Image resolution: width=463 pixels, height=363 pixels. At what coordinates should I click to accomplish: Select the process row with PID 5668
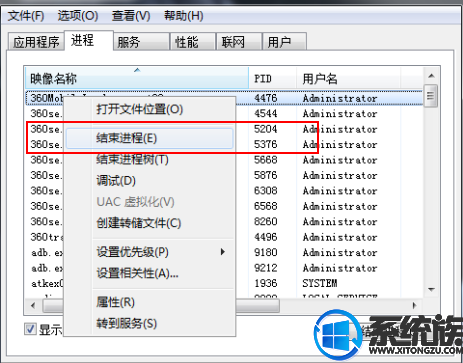224,160
